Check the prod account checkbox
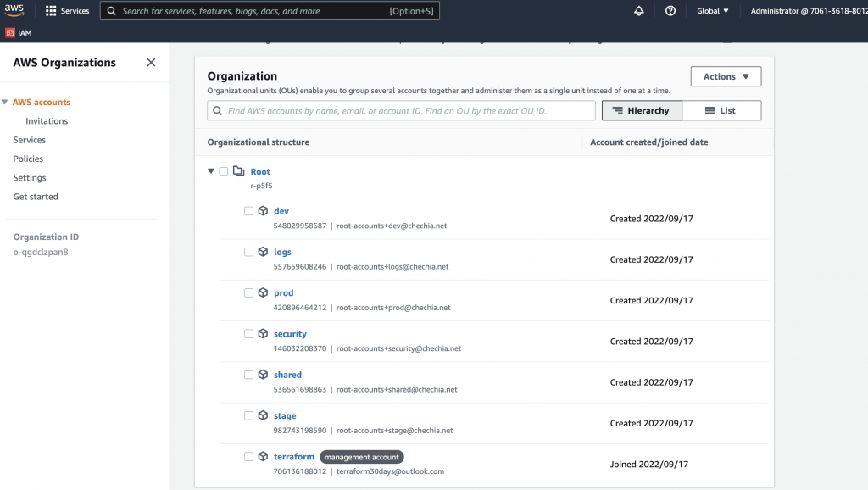This screenshot has height=490, width=868. click(248, 292)
